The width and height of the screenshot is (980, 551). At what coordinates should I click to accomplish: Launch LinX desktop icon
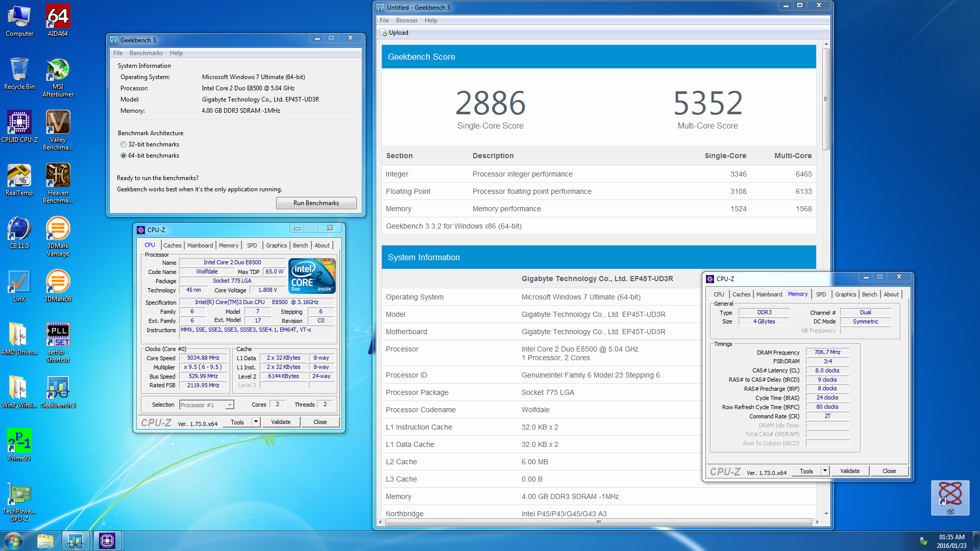click(x=19, y=286)
